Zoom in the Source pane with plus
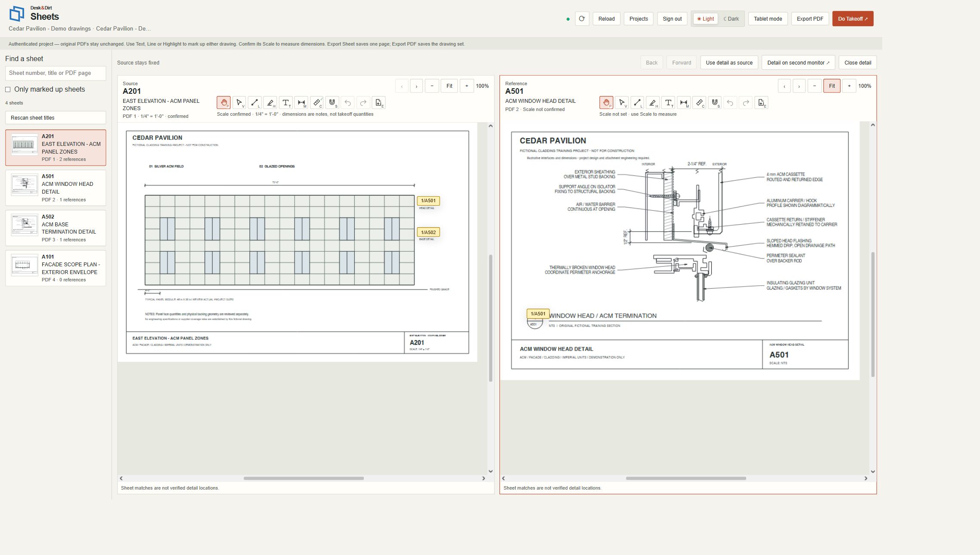Screen dimensions: 980x555 click(467, 86)
